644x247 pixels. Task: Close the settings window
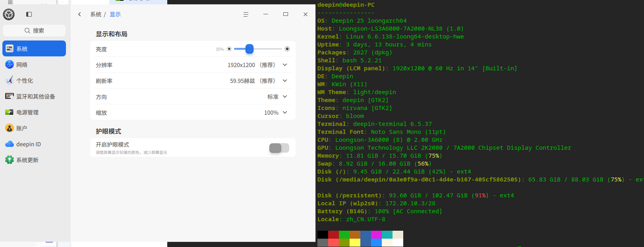[306, 14]
